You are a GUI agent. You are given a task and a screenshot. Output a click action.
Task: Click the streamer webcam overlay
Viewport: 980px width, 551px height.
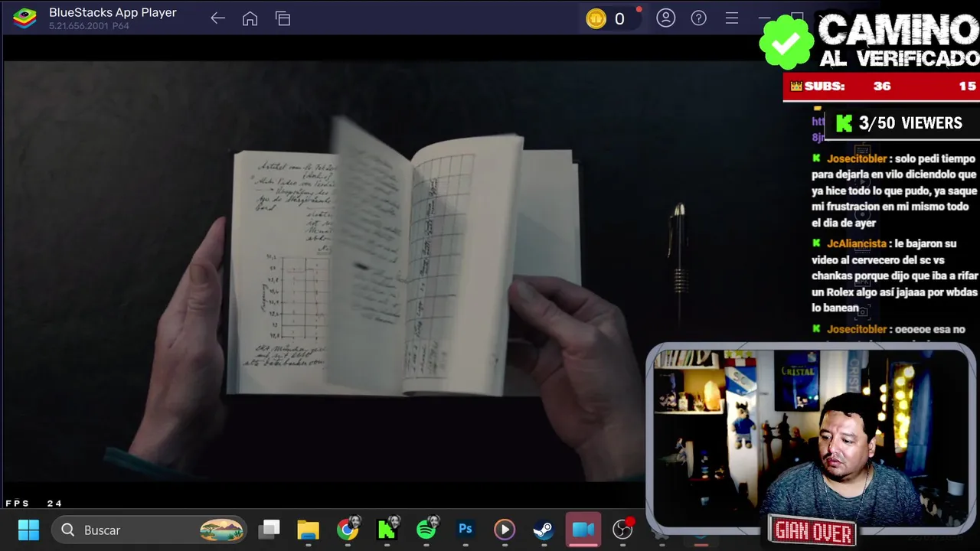tap(811, 439)
